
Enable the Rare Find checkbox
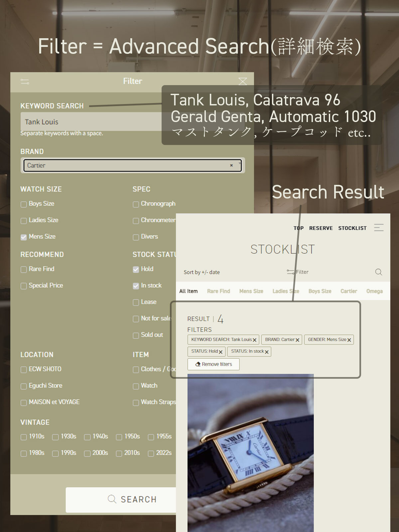[x=24, y=269]
